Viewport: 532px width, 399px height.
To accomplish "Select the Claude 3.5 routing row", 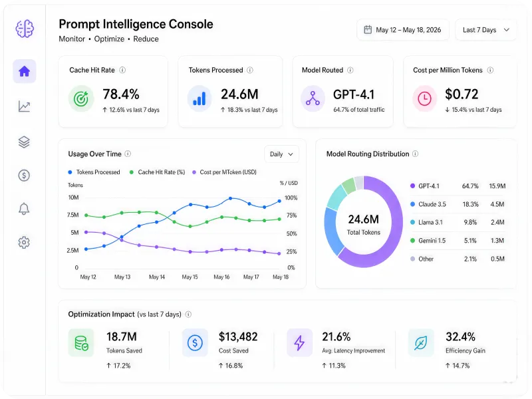I will [458, 204].
